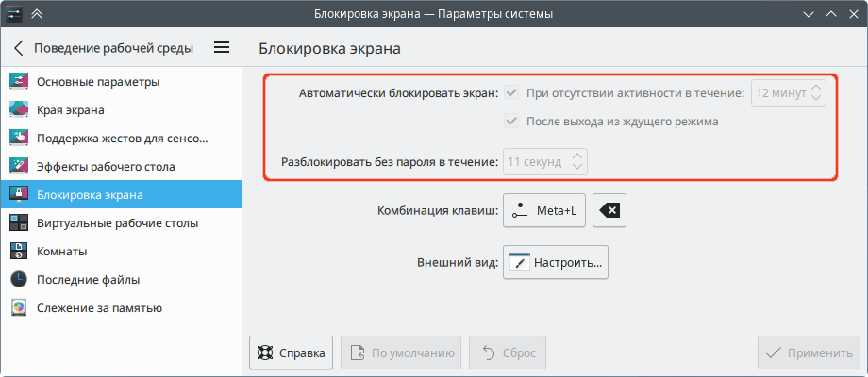This screenshot has height=377, width=868.
Task: Click the Эффекты рабочего стола icon
Action: tap(19, 167)
